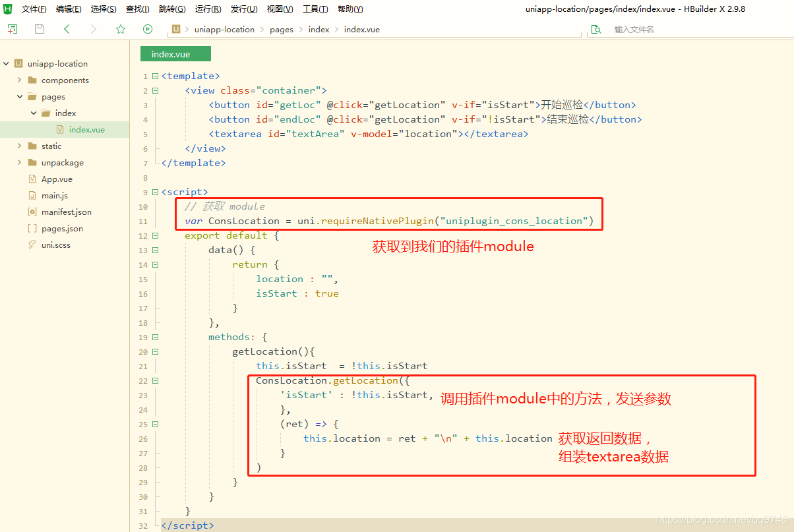Open the 运行(R) menu

pyautogui.click(x=208, y=9)
